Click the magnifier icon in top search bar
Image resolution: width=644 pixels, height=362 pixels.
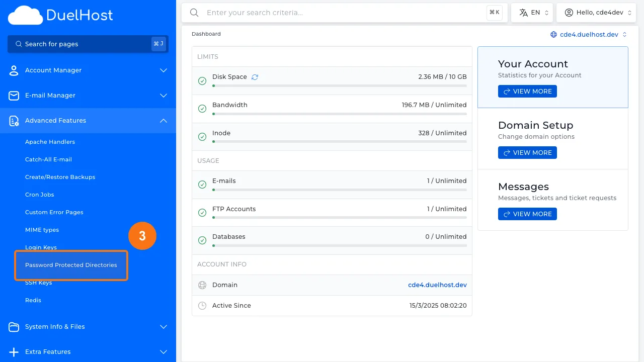tap(194, 13)
